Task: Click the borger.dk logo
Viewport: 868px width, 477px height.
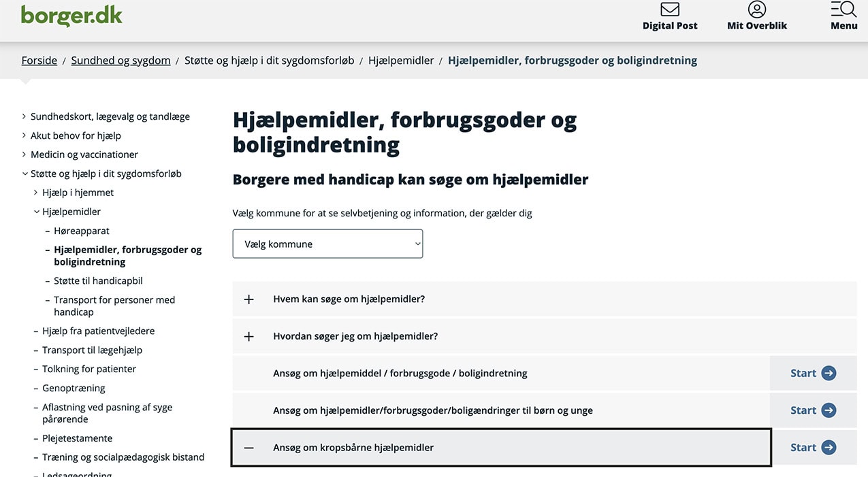Action: click(x=71, y=16)
